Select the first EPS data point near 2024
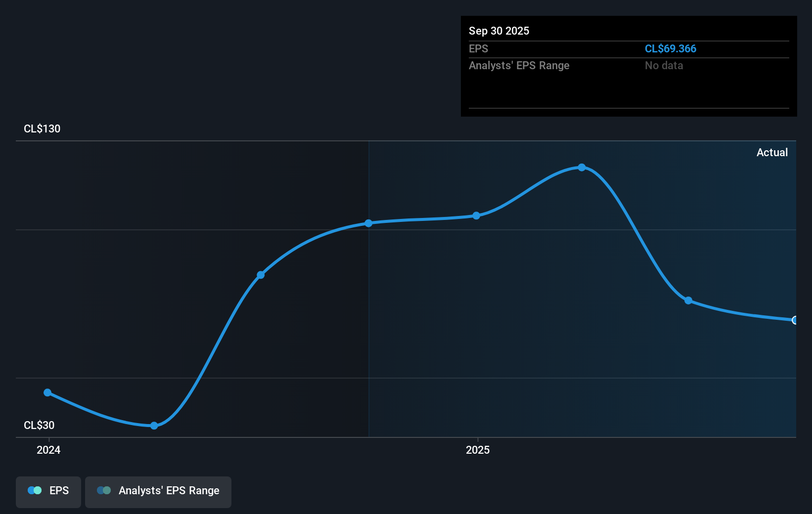 pos(47,392)
